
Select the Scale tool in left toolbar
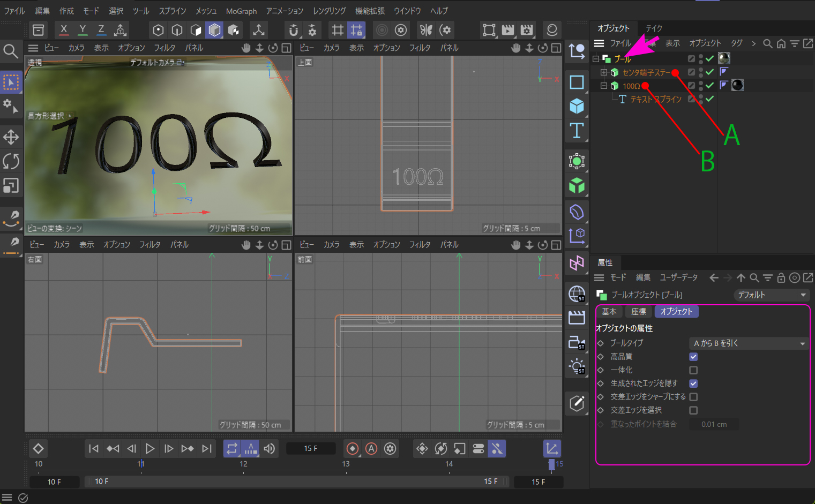pyautogui.click(x=11, y=185)
